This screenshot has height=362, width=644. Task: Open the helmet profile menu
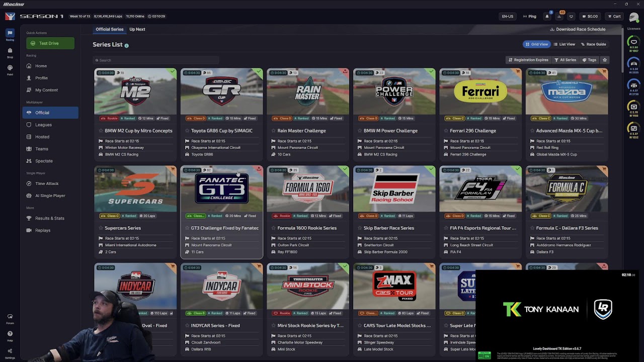tap(634, 17)
